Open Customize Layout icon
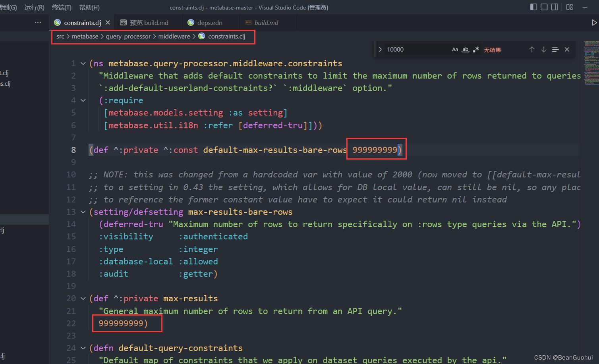599x364 pixels. click(570, 7)
